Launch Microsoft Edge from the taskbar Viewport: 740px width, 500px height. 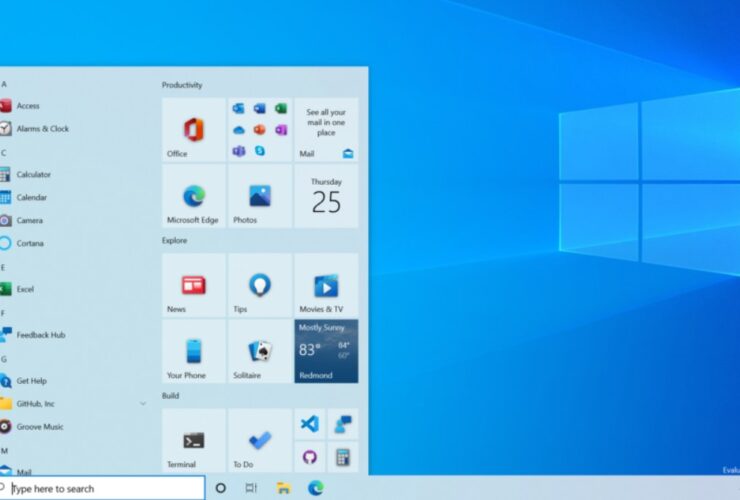316,488
